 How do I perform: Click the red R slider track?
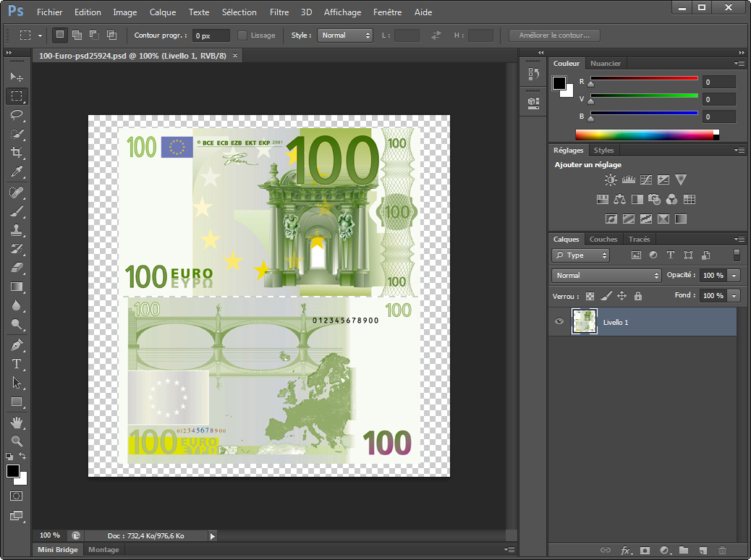(644, 78)
